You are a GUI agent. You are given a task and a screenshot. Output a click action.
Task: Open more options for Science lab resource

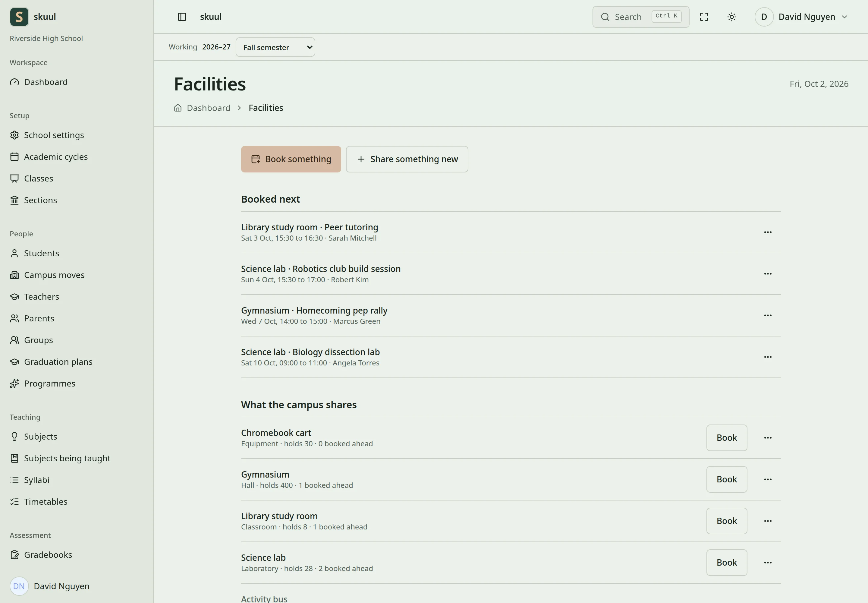[x=768, y=562]
